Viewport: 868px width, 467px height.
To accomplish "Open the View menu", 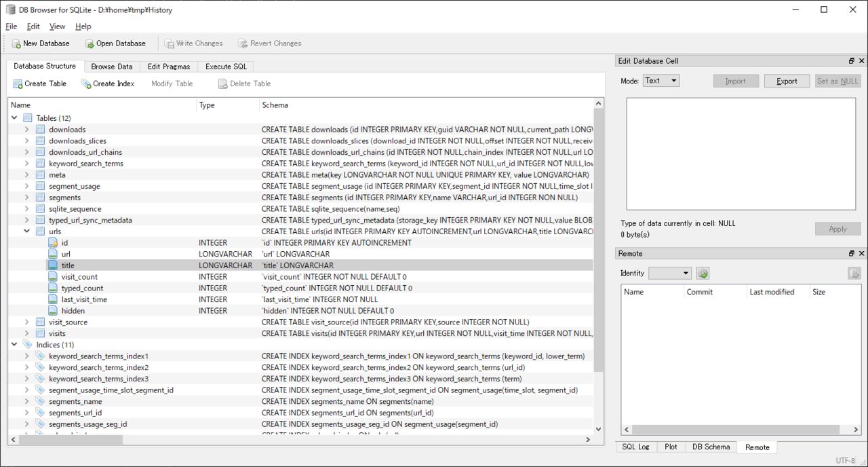I will (x=58, y=26).
